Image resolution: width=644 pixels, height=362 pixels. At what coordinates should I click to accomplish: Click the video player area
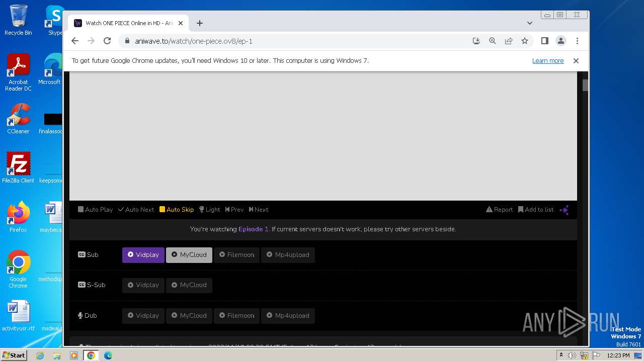click(x=323, y=136)
